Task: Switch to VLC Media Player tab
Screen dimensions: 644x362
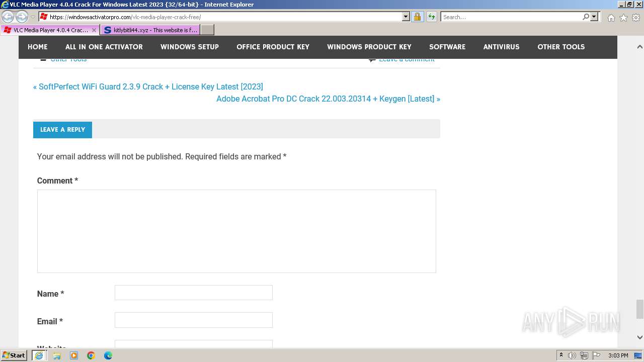Action: tap(50, 30)
